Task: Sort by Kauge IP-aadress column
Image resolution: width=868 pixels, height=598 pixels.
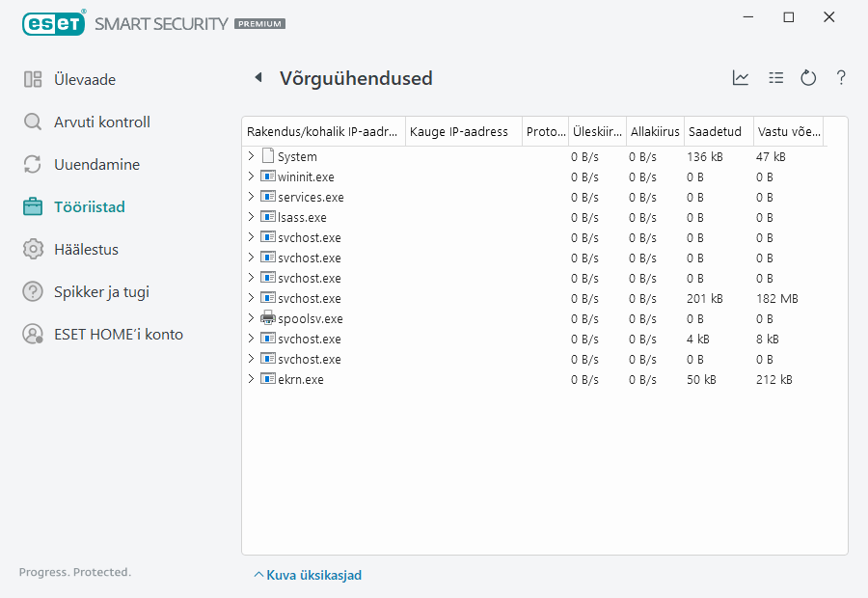Action: tap(459, 132)
